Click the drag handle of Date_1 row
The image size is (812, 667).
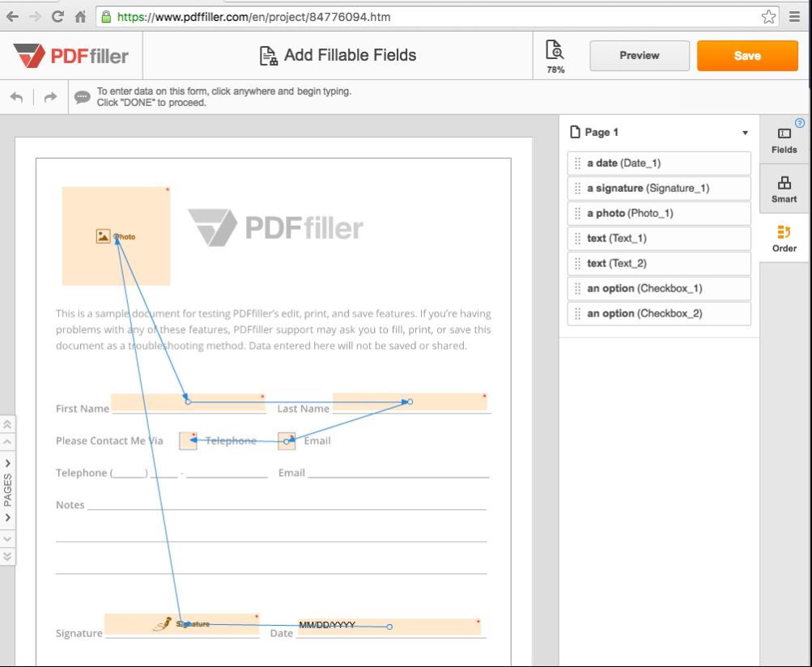pos(577,164)
